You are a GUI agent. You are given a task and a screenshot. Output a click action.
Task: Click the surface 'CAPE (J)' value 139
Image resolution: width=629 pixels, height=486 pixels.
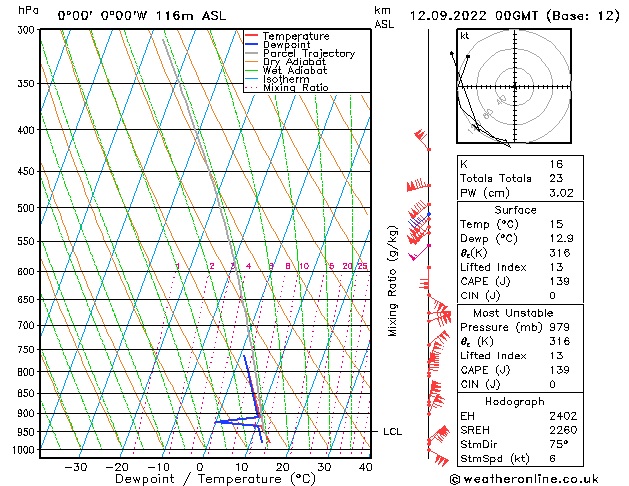tap(559, 281)
